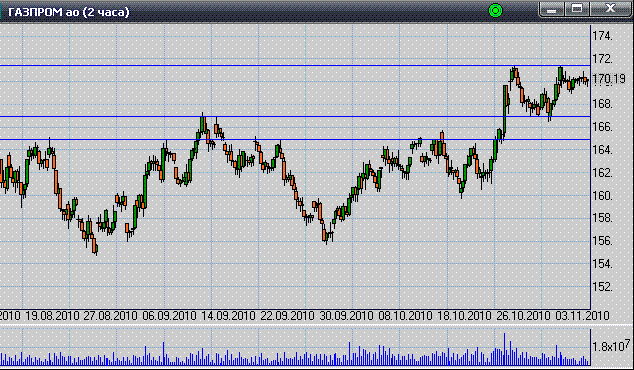Click the date label 08.10.2010
The height and width of the screenshot is (370, 634).
(x=406, y=315)
